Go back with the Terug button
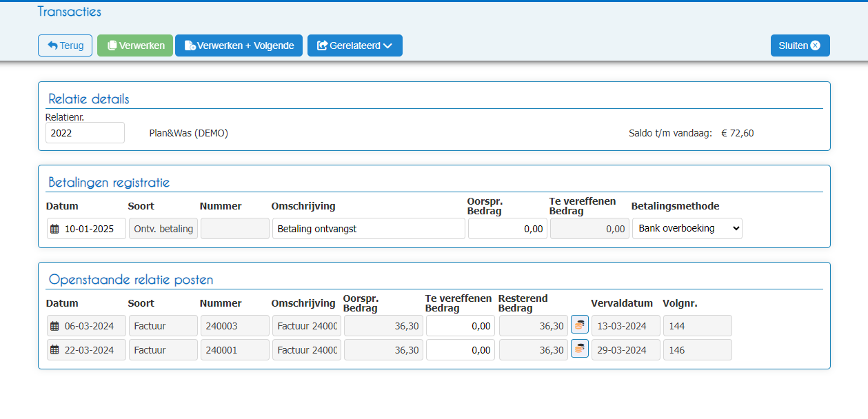Screen dimensions: 868x419 [65, 45]
